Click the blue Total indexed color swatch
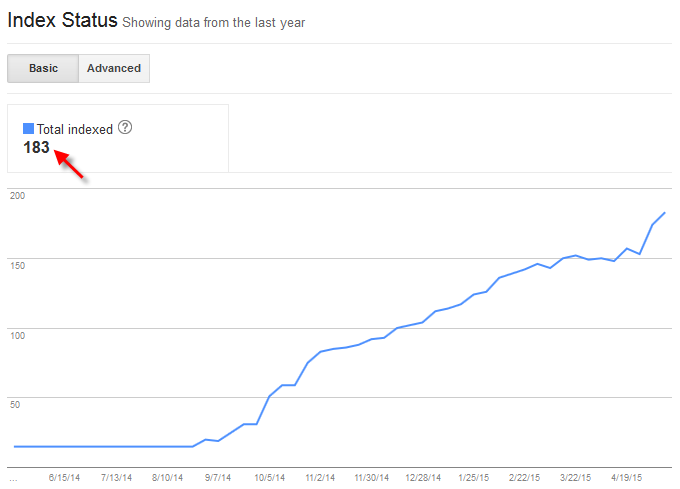680x489 pixels. (x=29, y=129)
